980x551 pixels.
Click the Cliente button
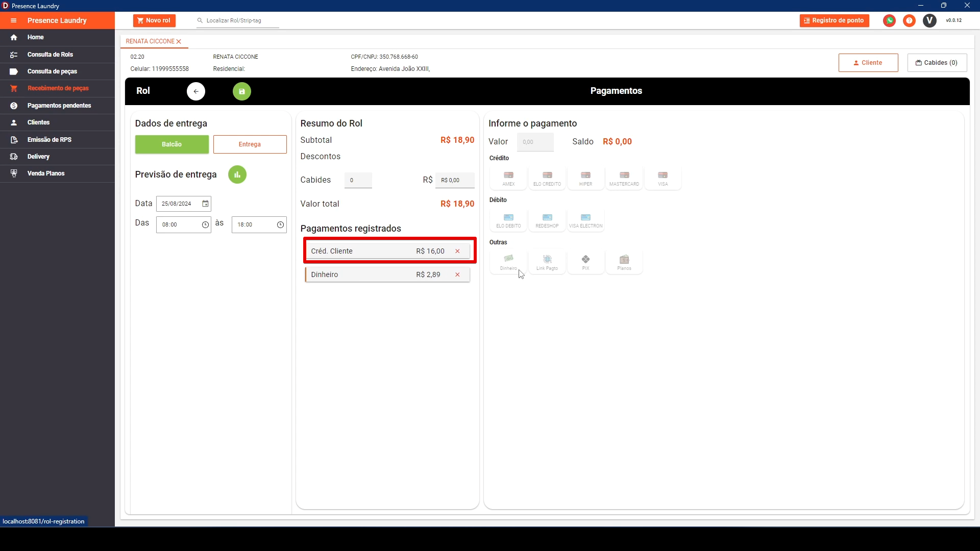tap(868, 63)
